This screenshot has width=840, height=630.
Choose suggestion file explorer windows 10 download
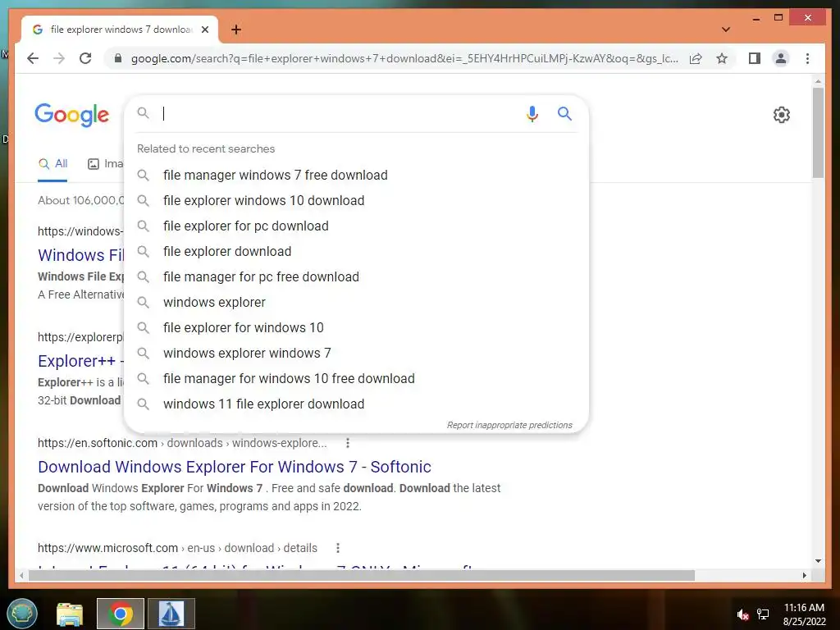coord(356,200)
